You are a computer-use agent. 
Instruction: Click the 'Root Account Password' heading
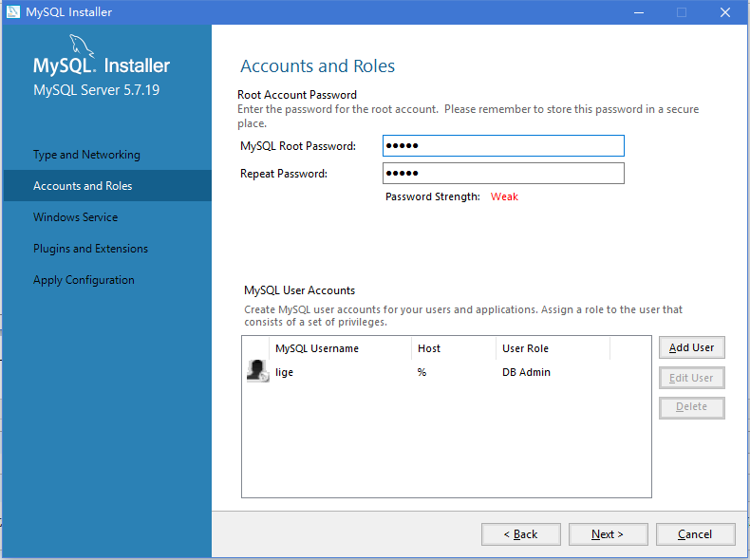click(297, 95)
